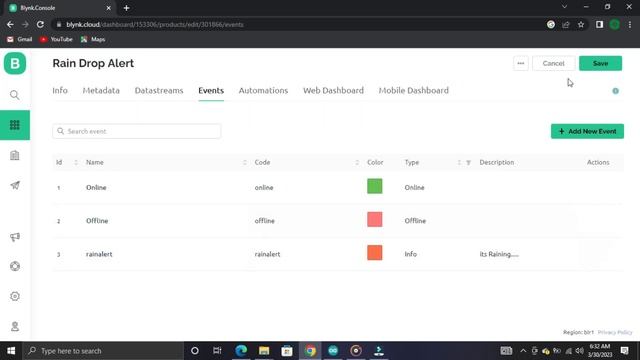Viewport: 640px width, 360px height.
Task: Click Add New Event button
Action: click(x=587, y=131)
